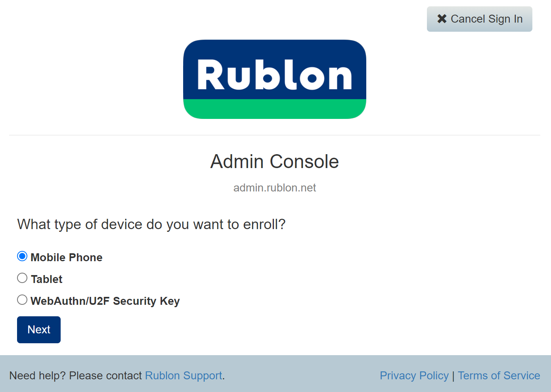Click the Rublon logo image
The width and height of the screenshot is (551, 392).
pyautogui.click(x=274, y=75)
